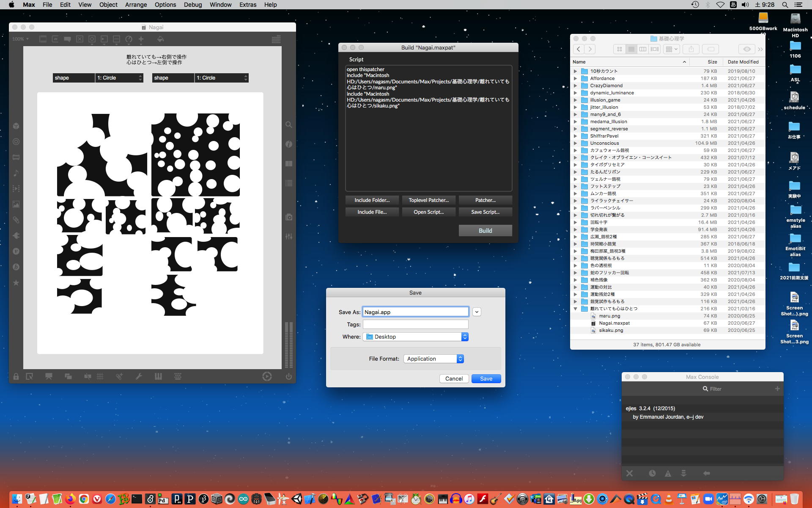
Task: Click the Save button in dialog
Action: coord(486,378)
